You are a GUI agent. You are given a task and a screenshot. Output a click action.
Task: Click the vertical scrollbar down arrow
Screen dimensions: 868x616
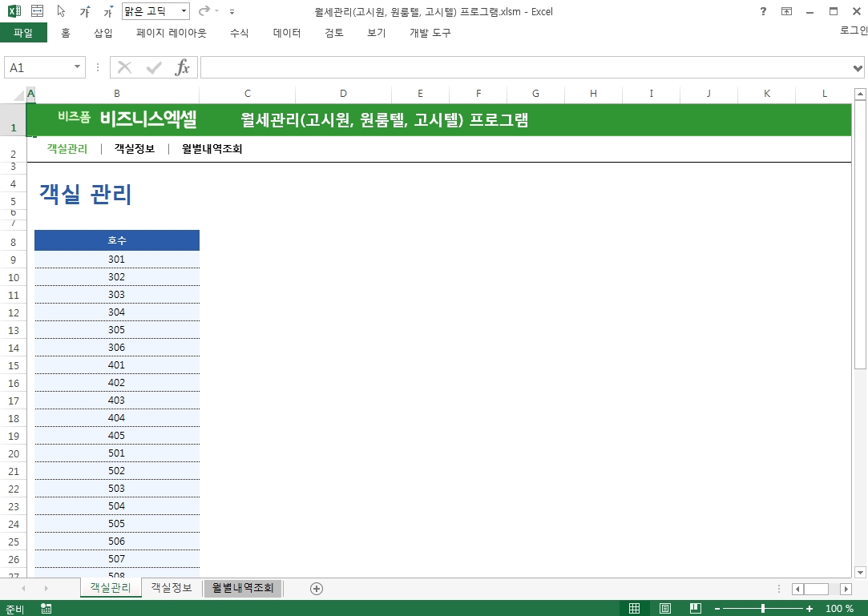pyautogui.click(x=860, y=572)
